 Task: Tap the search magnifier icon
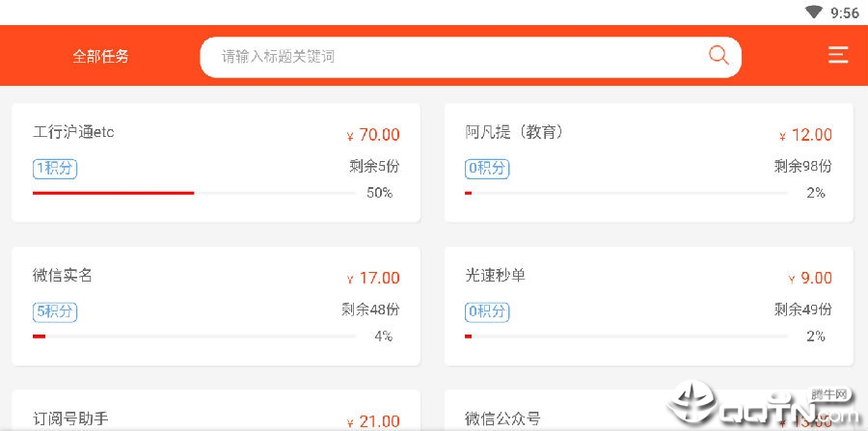point(719,55)
